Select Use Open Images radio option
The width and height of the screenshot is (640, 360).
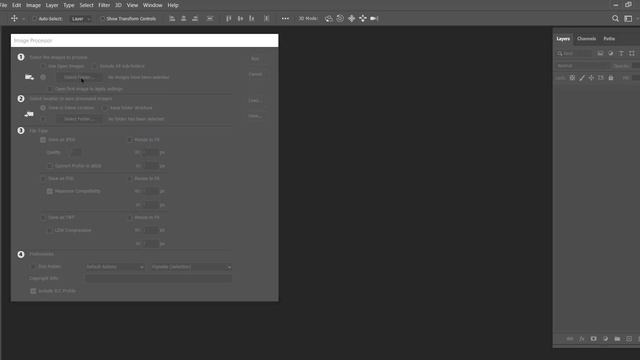pyautogui.click(x=43, y=66)
